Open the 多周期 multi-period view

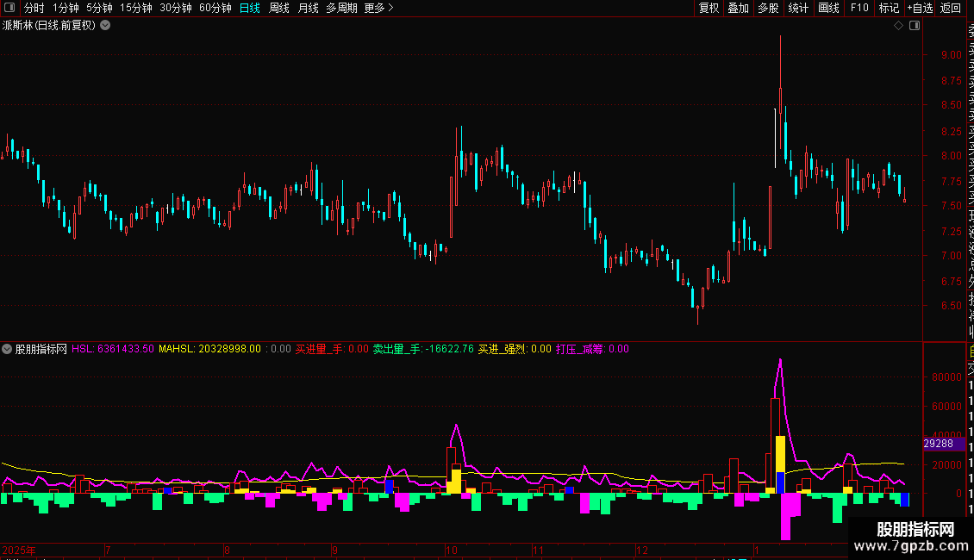coord(341,8)
